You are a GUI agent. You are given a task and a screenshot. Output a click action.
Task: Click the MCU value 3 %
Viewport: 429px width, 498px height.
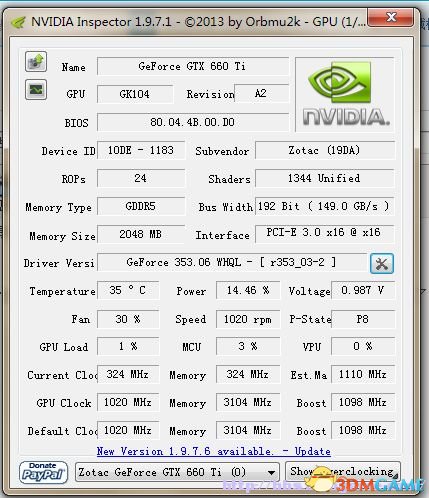click(248, 346)
